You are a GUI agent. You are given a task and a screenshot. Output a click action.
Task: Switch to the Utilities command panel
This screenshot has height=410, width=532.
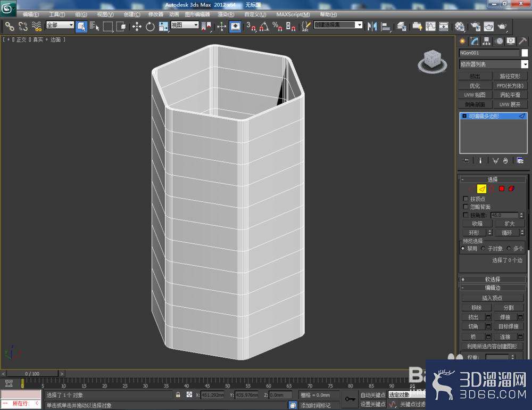523,42
